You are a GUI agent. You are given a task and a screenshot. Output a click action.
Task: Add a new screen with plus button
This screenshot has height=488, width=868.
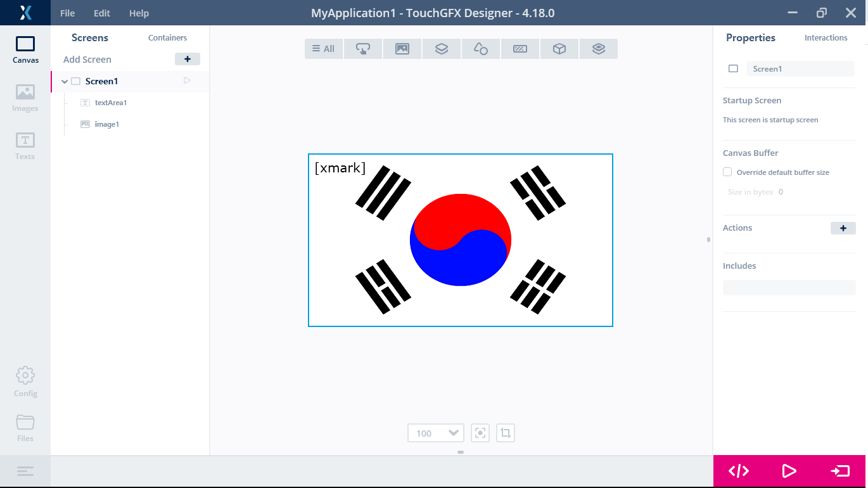coord(188,59)
